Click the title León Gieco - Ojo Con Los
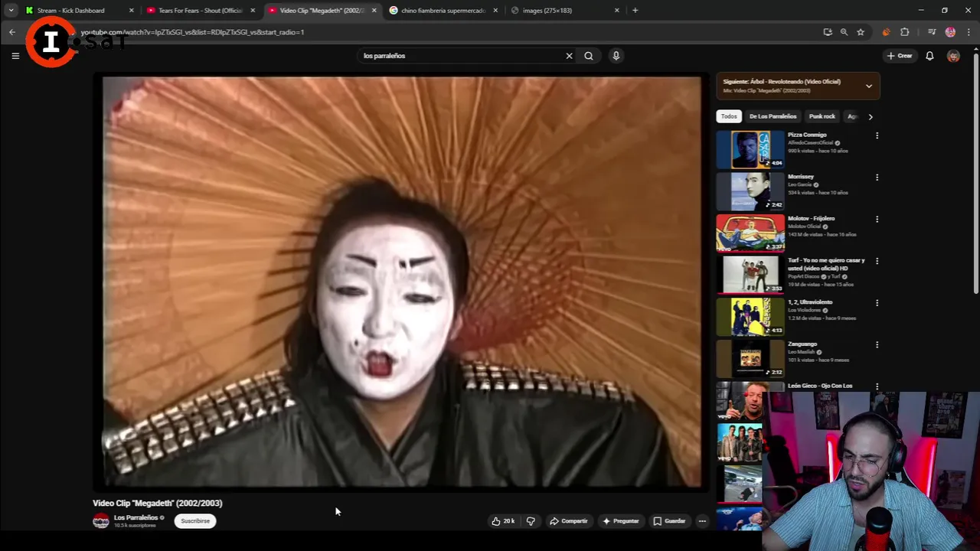980x551 pixels. (820, 386)
